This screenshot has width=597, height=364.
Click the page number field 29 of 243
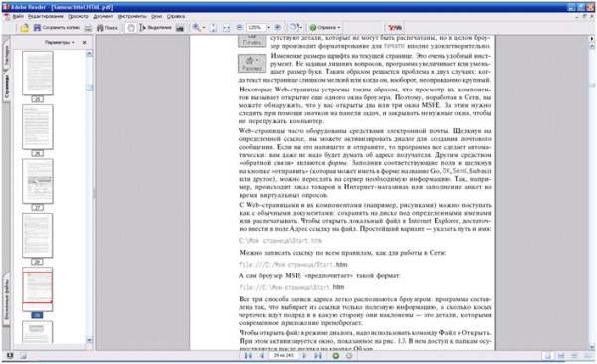pos(283,356)
